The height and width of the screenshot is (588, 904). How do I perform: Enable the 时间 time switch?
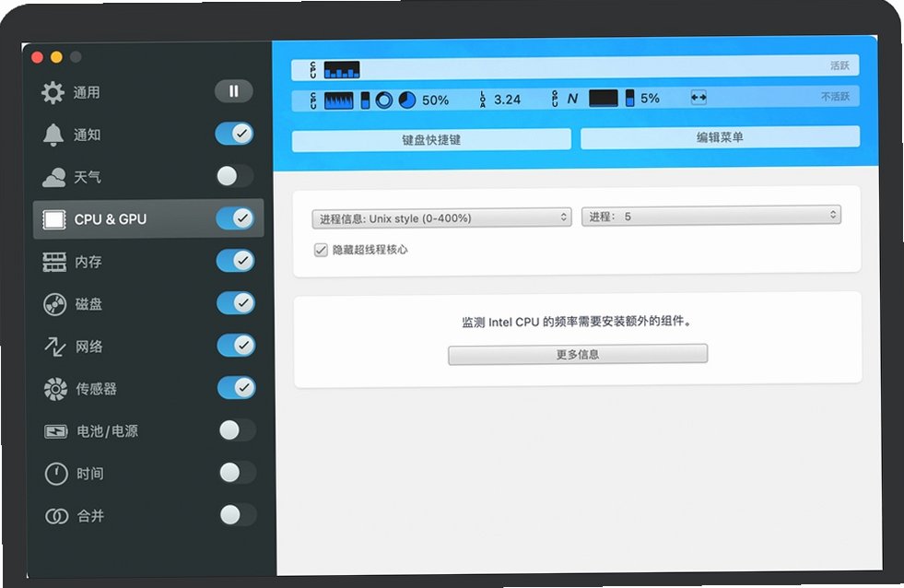[238, 473]
